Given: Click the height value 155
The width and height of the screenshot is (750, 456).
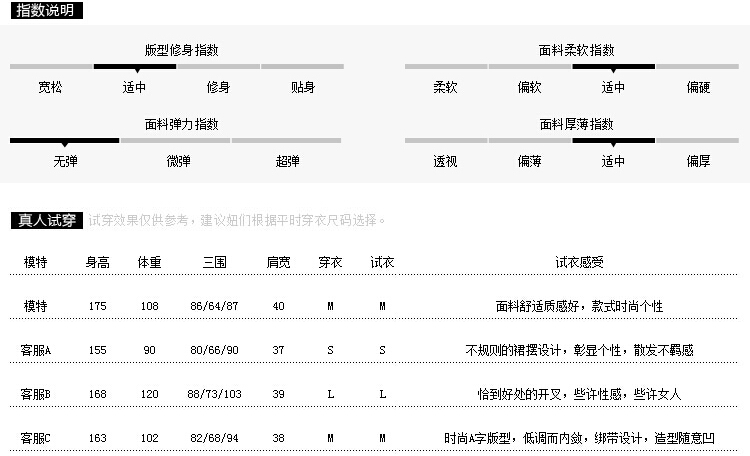Looking at the screenshot, I should click(98, 350).
